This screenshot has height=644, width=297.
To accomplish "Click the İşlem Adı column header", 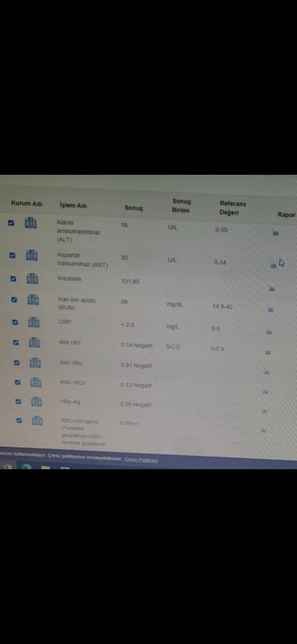I will point(73,205).
